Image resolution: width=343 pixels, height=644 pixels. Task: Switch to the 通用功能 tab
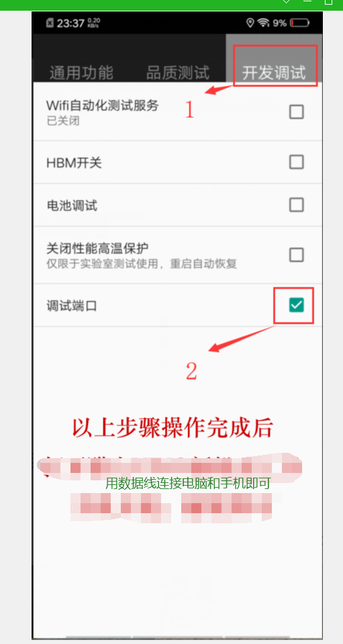point(81,72)
